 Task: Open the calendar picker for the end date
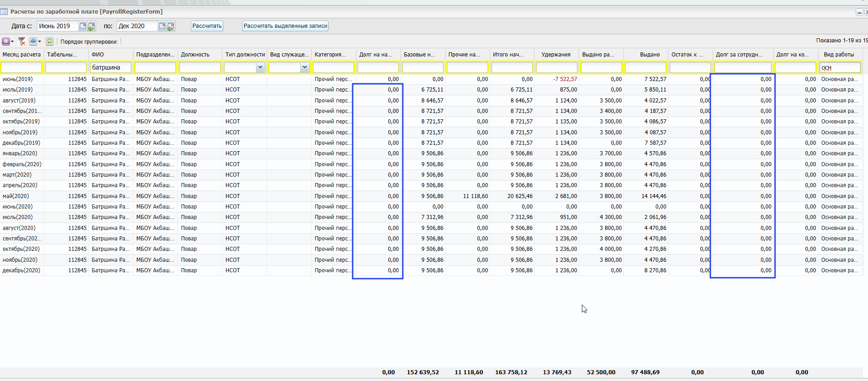coord(162,26)
